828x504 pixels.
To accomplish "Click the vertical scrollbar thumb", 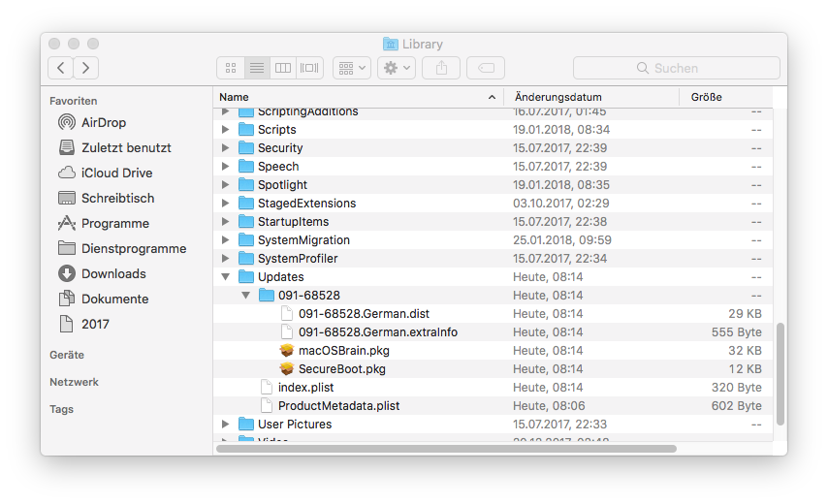I will (x=780, y=374).
